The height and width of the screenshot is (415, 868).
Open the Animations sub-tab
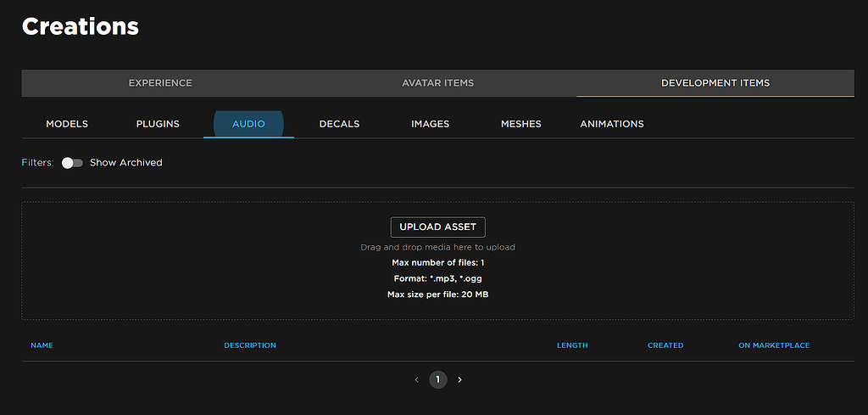612,124
